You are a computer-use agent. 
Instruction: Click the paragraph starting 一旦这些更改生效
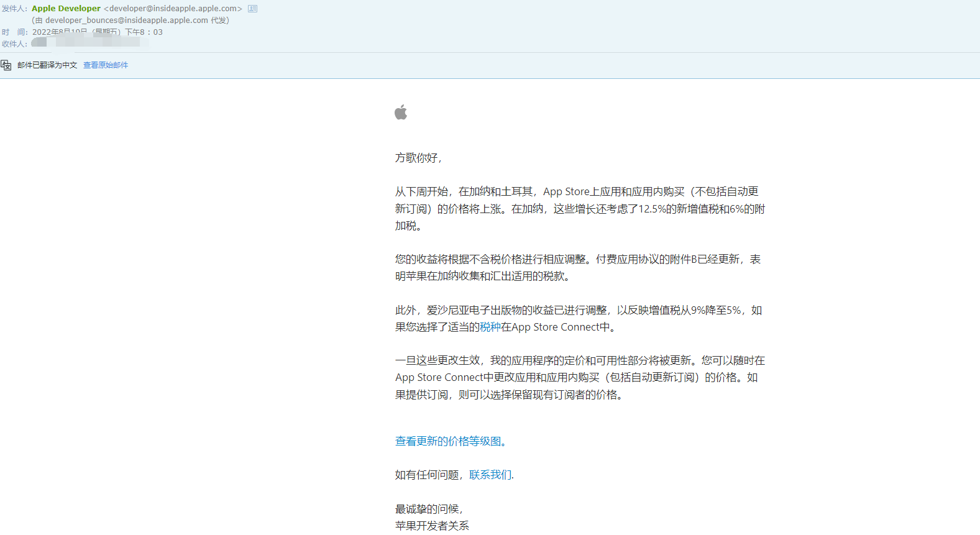click(580, 378)
